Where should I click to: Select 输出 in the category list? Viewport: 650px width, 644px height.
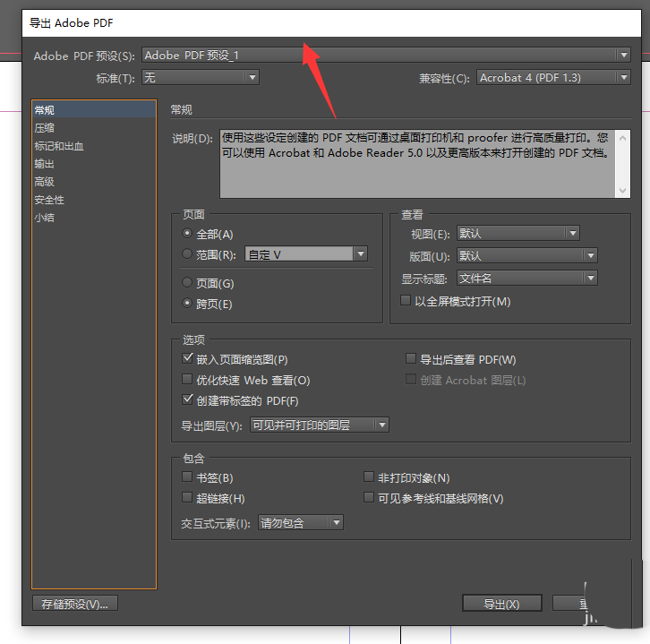point(94,164)
